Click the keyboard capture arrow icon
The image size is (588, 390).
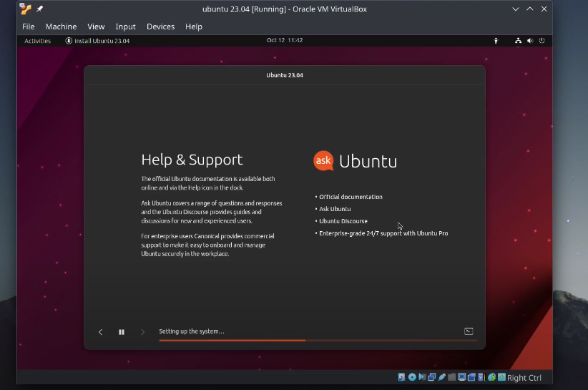click(501, 377)
